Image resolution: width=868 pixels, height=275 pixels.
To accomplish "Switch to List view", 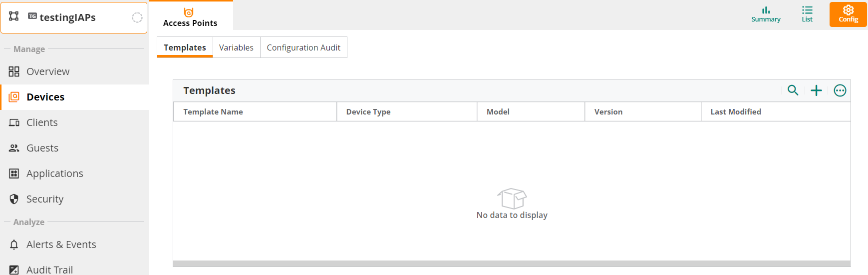I will point(807,14).
